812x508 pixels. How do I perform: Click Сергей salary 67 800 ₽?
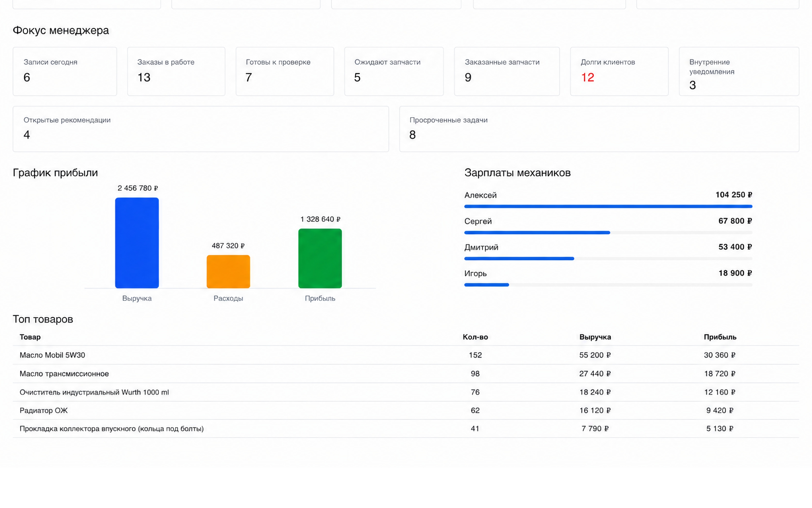pos(735,221)
